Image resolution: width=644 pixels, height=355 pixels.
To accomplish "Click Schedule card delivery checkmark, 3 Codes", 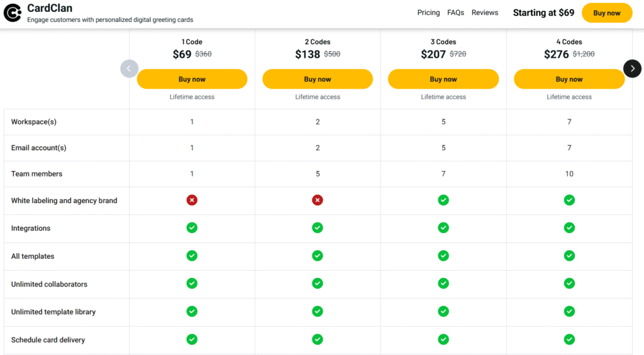I will click(443, 339).
